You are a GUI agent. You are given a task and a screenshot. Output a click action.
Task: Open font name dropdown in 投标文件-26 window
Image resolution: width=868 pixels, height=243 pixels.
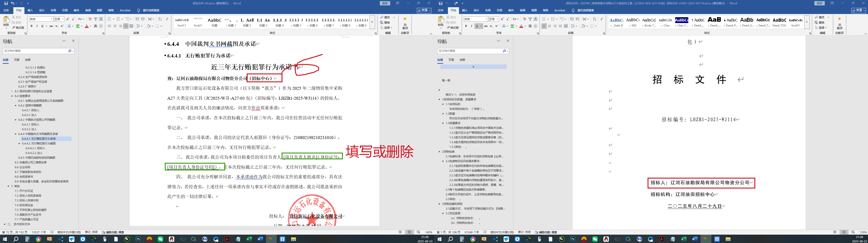(52, 19)
